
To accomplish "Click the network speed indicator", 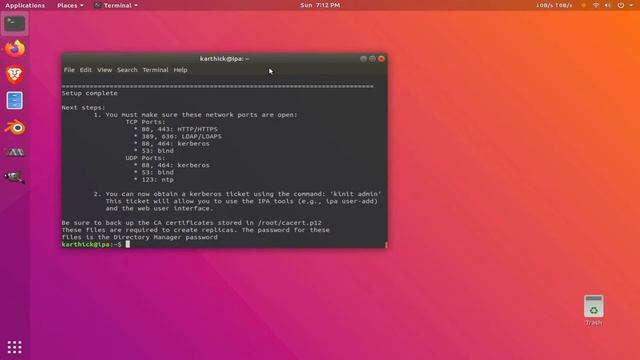I will 554,5.
